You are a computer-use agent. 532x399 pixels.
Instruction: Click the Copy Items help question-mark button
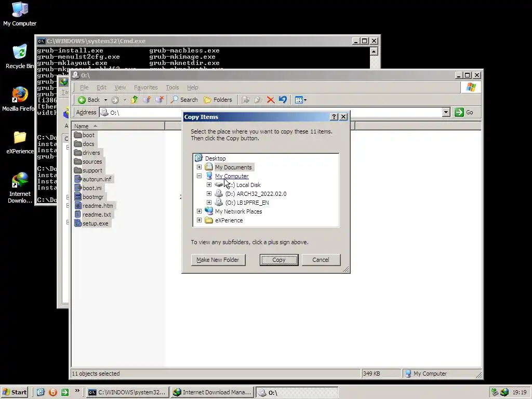(x=334, y=117)
